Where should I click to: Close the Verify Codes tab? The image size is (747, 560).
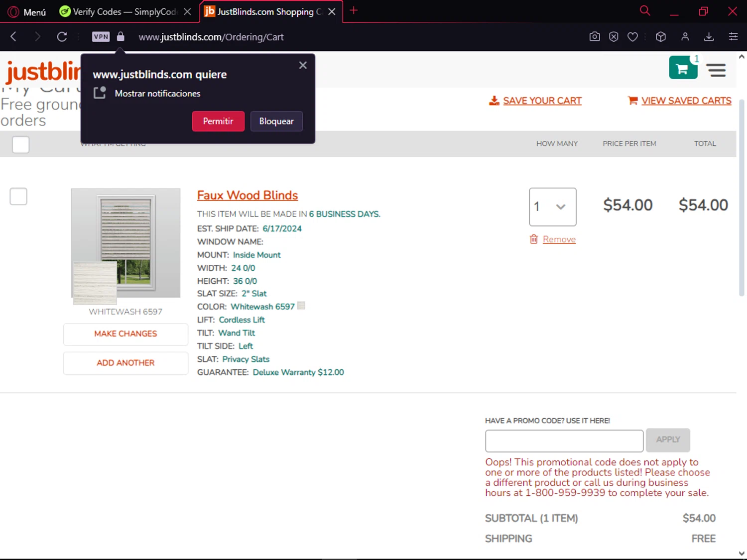pos(187,11)
